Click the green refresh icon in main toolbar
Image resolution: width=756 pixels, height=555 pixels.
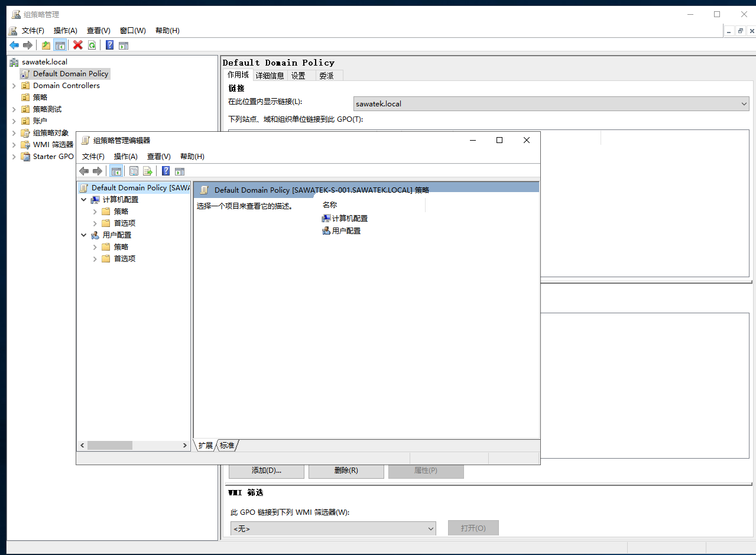pos(92,45)
